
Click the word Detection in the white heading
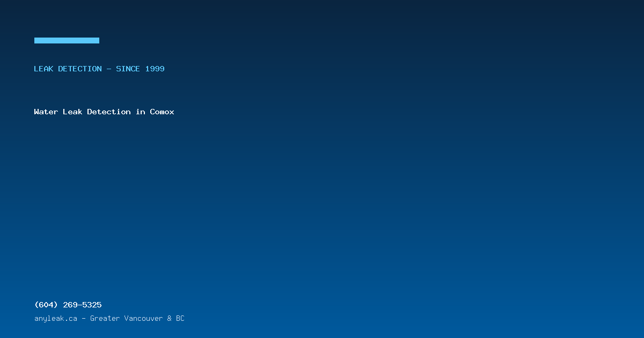pos(109,112)
